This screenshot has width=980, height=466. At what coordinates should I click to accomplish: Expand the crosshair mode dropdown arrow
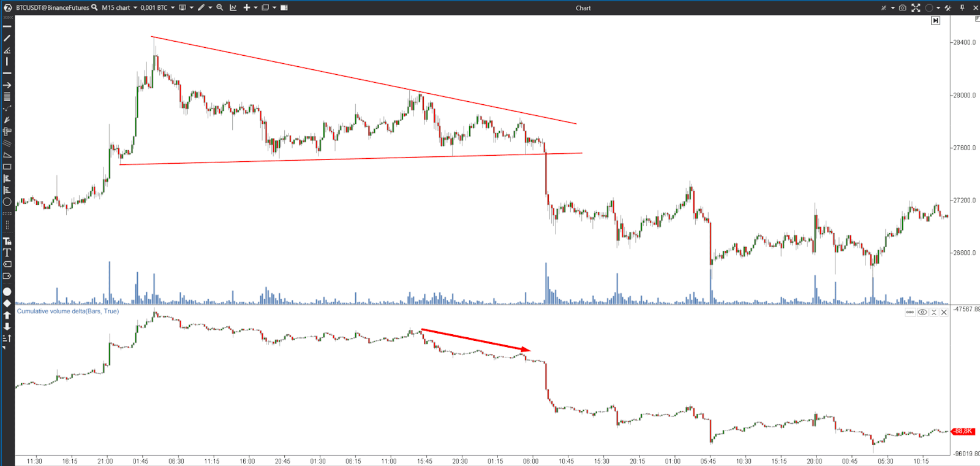892,7
